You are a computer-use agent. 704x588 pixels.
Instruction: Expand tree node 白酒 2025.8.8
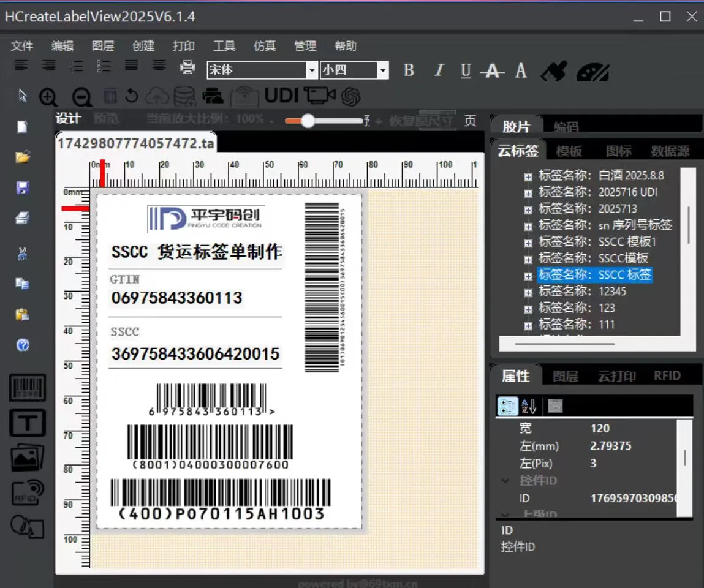point(528,177)
